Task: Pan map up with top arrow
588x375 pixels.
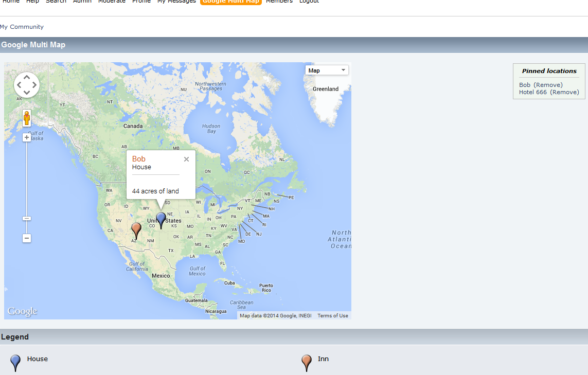Action: (x=27, y=77)
